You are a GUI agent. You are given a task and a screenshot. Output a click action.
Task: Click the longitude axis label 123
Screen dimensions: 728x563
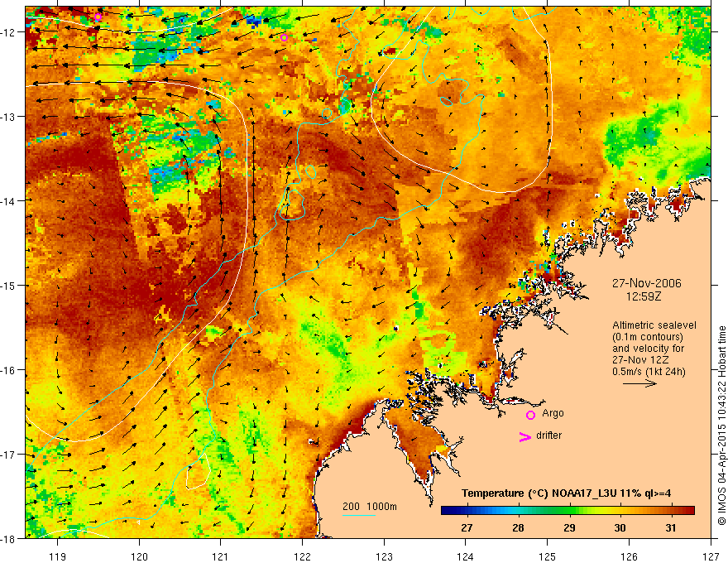tap(384, 556)
